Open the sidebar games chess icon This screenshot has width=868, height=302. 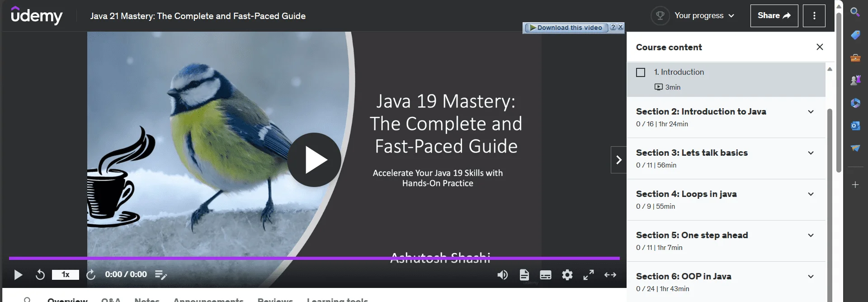[x=855, y=80]
